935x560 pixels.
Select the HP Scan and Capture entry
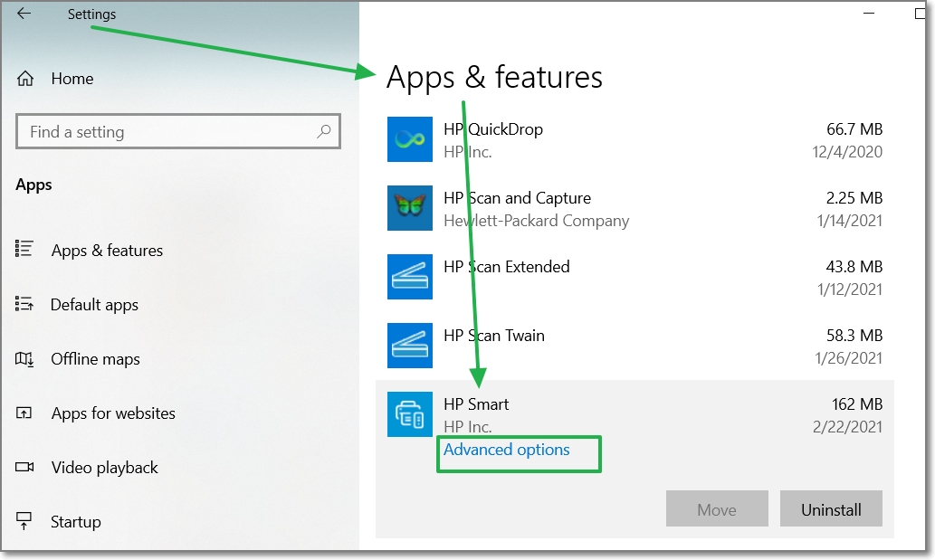coord(517,198)
